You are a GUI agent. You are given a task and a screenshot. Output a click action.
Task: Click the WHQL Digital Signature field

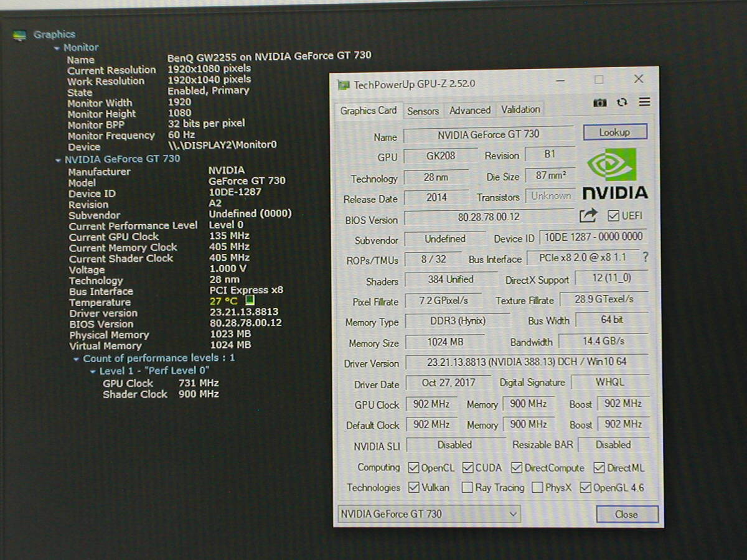tap(610, 382)
